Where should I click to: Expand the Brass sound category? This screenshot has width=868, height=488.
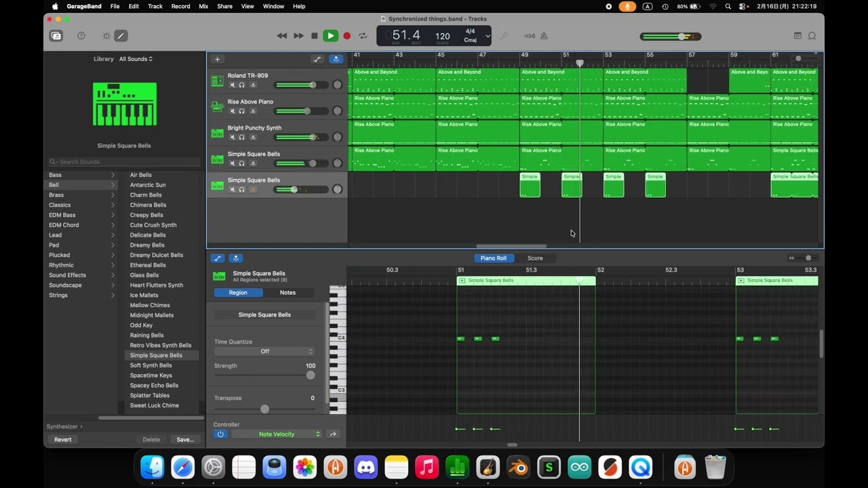(x=113, y=195)
